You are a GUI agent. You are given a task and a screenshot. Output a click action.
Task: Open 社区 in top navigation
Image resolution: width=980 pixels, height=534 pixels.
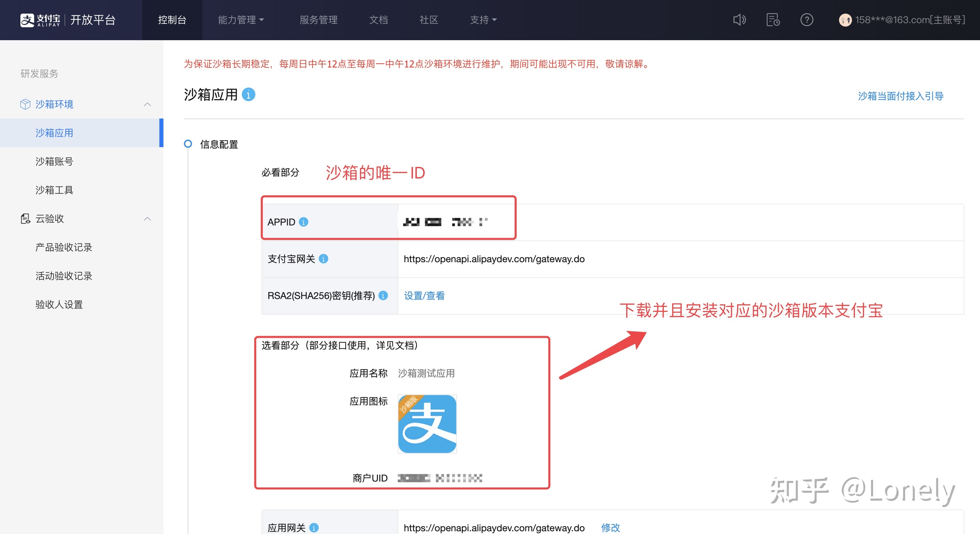429,20
